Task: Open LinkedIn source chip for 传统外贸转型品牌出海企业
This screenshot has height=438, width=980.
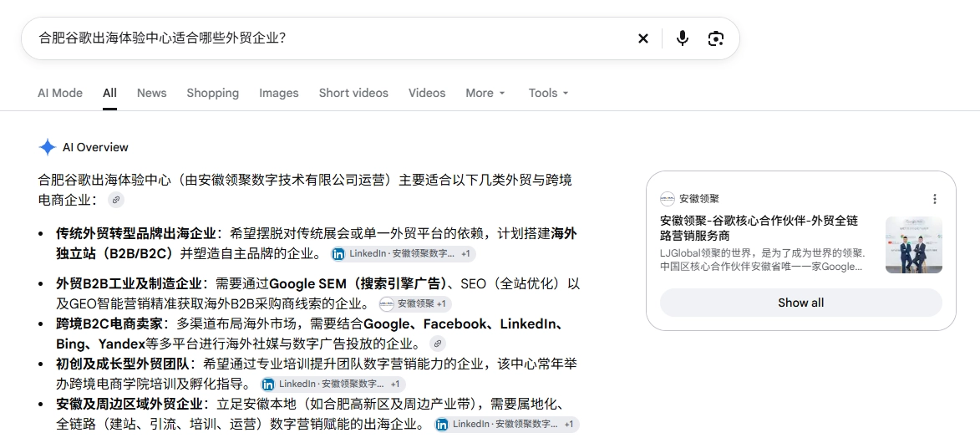Action: click(x=404, y=254)
